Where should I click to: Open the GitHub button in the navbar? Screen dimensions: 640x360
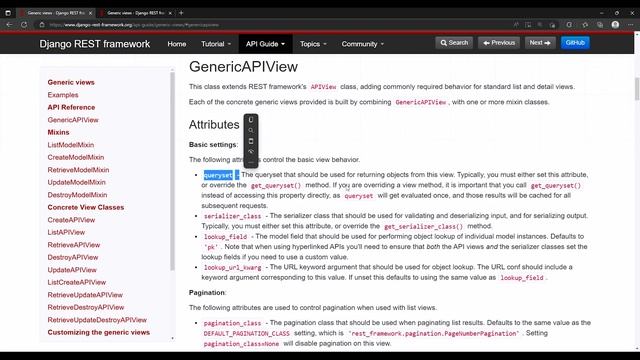(575, 42)
